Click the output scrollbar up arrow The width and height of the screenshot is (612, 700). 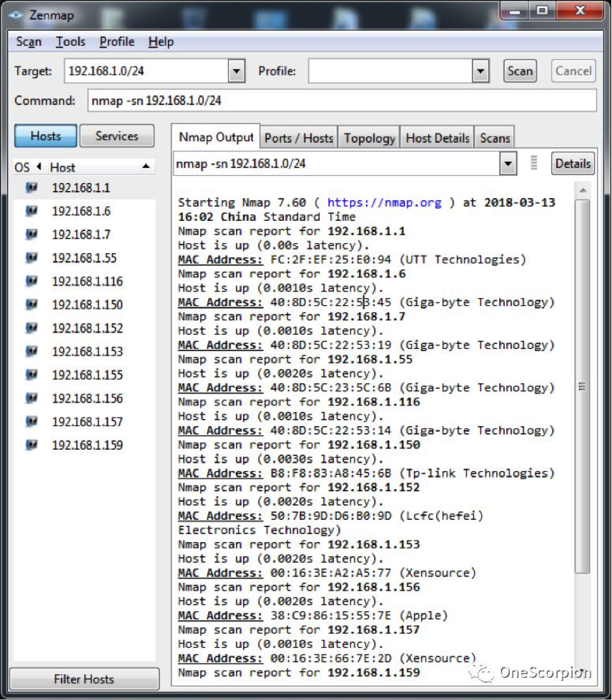pos(583,191)
